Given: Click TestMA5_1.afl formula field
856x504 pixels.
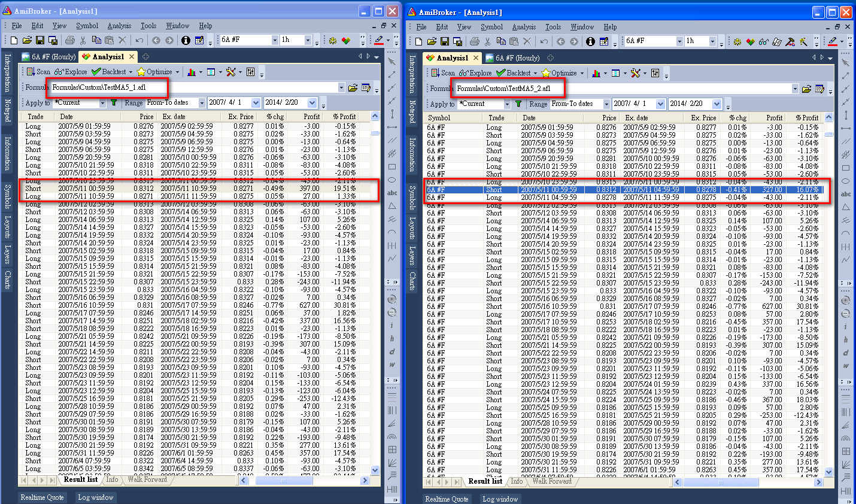Looking at the screenshot, I should click(x=194, y=87).
